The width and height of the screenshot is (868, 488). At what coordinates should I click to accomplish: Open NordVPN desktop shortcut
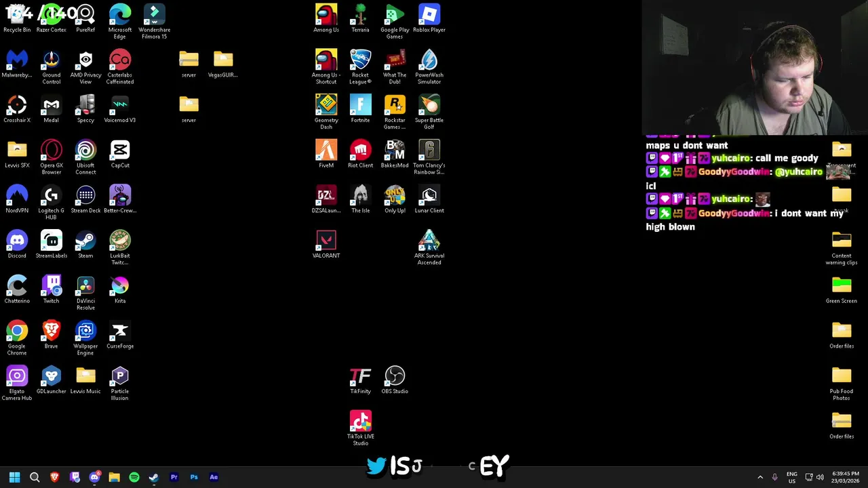(x=17, y=200)
